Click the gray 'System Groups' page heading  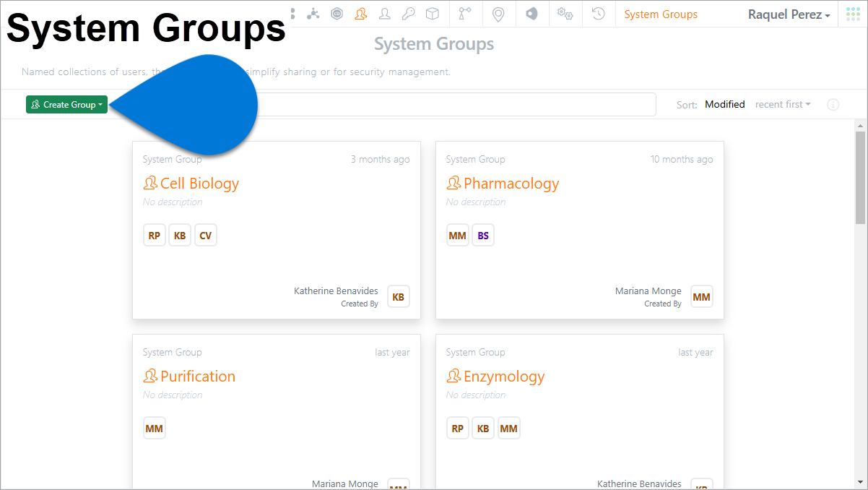434,44
